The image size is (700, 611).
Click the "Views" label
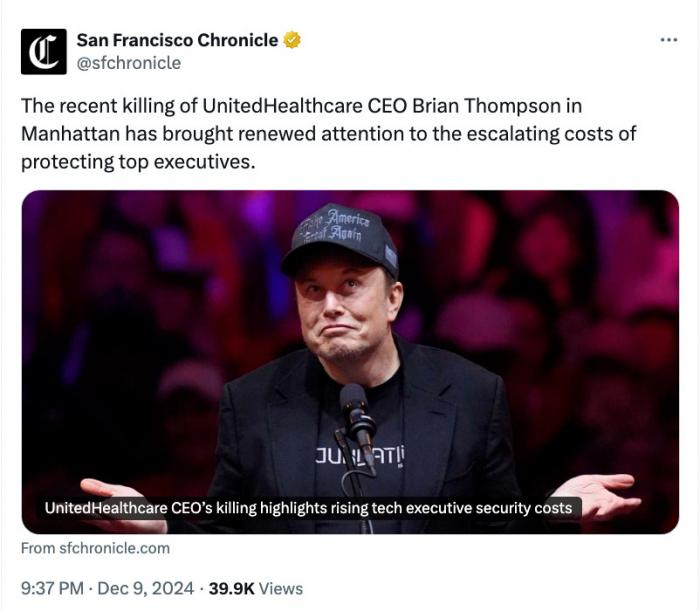click(x=282, y=589)
